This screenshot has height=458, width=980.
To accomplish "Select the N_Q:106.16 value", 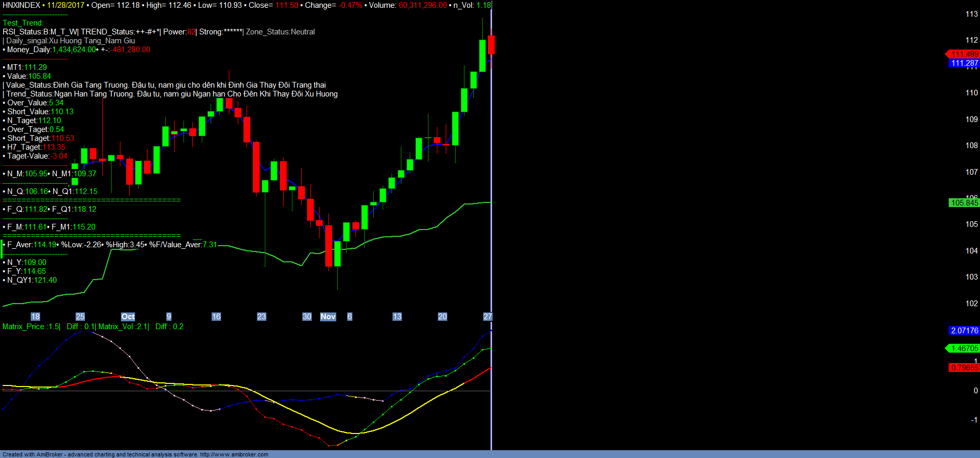I will [28, 191].
